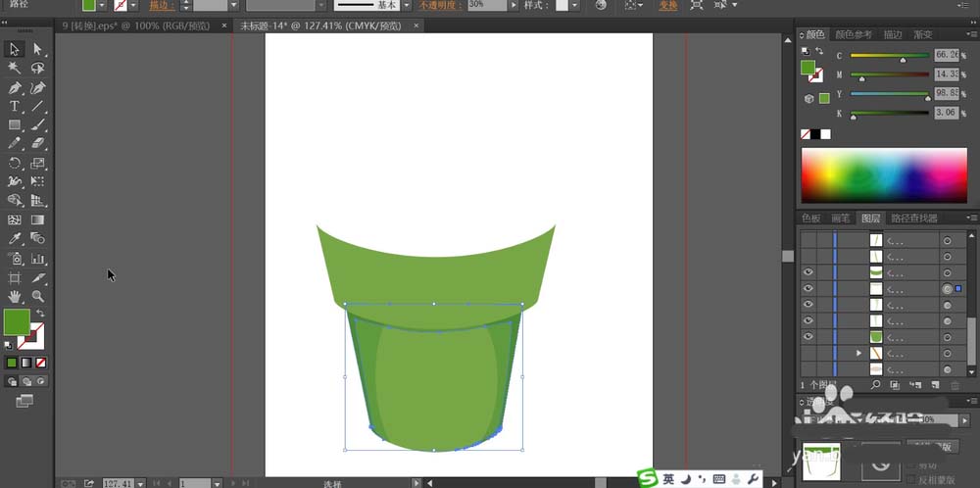Toggle visibility of the bottom green pot layer
The height and width of the screenshot is (488, 980).
click(808, 336)
